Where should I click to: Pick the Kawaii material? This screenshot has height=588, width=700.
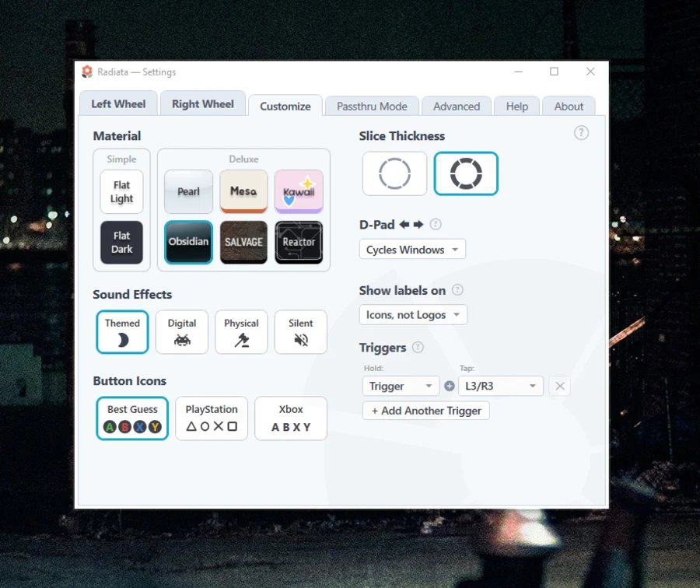(299, 191)
